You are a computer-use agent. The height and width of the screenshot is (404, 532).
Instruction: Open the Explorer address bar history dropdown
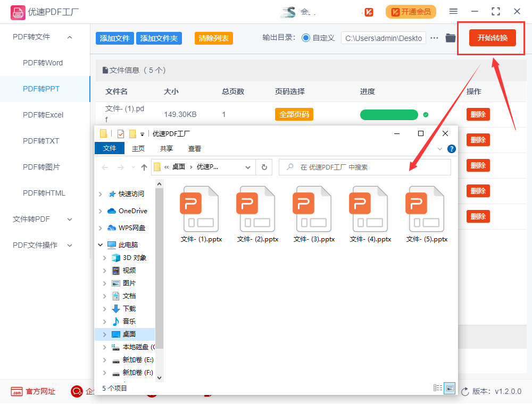tap(248, 167)
